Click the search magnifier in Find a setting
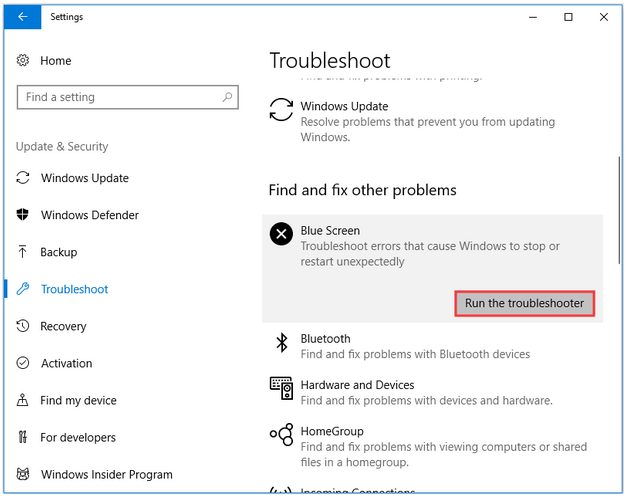This screenshot has width=632, height=497. (x=227, y=97)
